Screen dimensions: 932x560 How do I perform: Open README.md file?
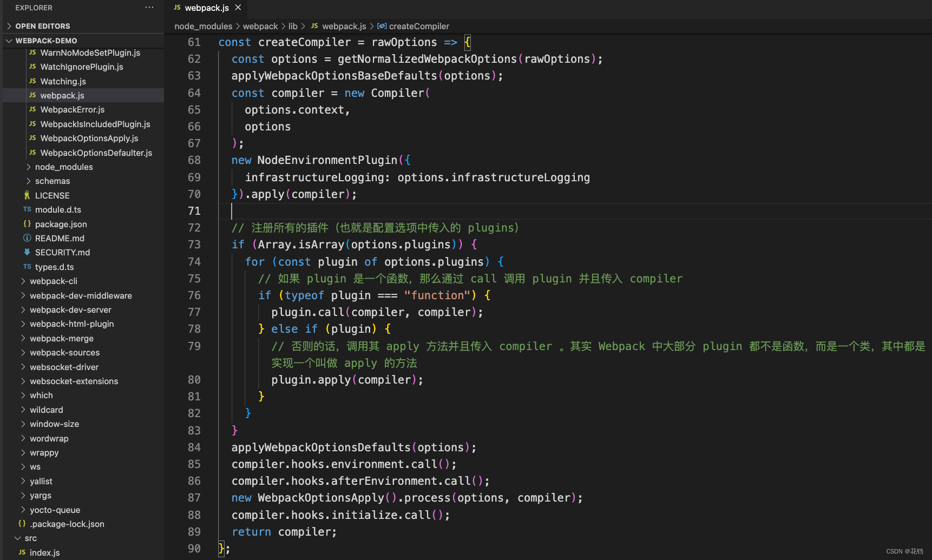pos(60,238)
